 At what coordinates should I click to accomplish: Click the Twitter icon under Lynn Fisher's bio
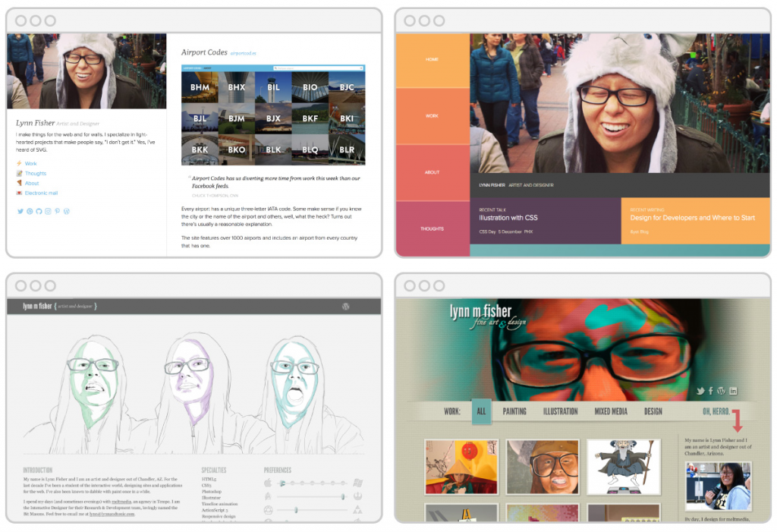click(x=20, y=211)
